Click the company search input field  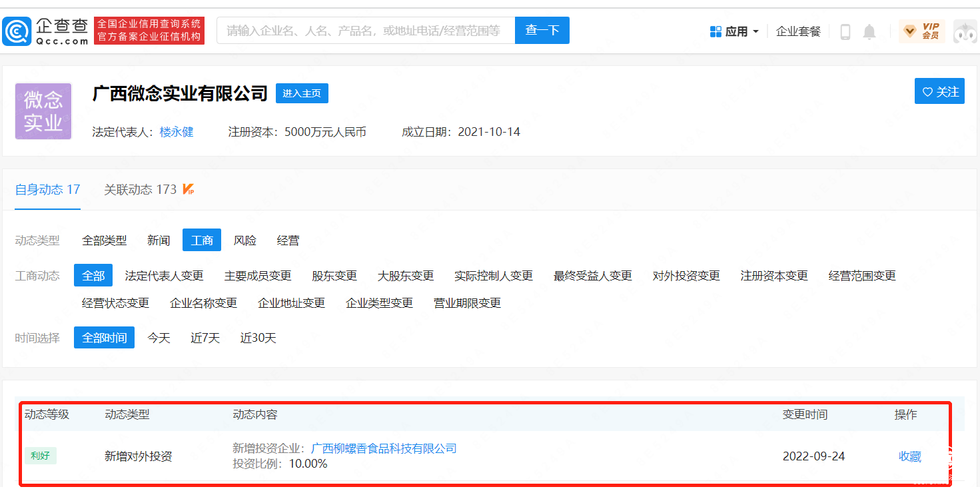click(x=365, y=31)
